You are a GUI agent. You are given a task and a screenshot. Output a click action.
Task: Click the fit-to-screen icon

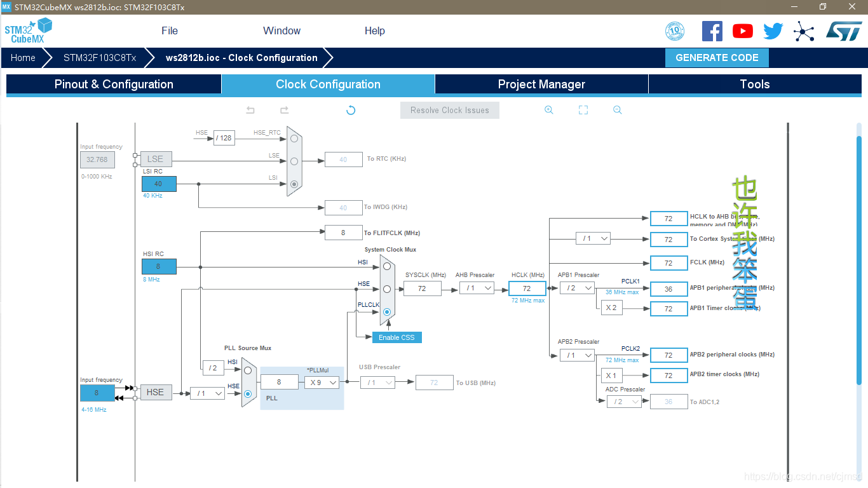583,110
